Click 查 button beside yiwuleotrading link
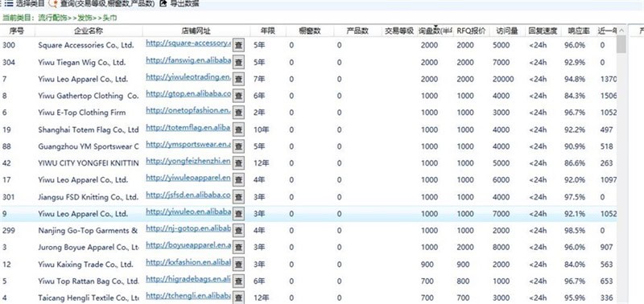 click(238, 79)
